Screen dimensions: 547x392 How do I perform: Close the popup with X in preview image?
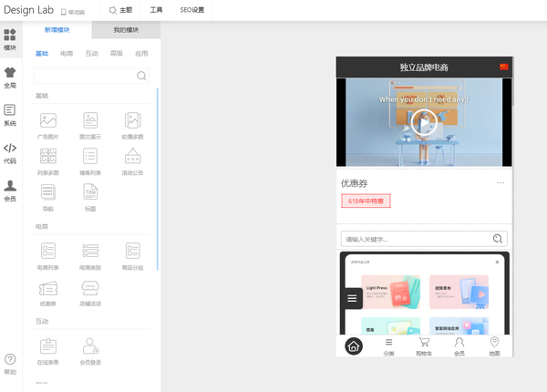click(497, 262)
